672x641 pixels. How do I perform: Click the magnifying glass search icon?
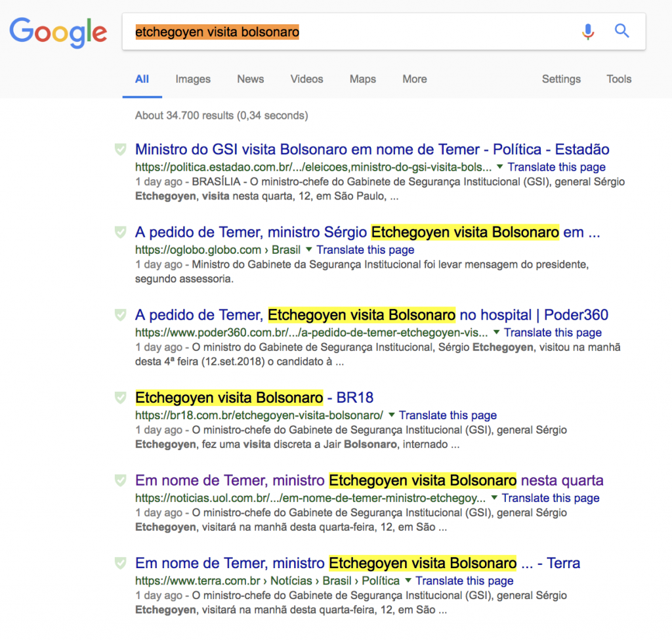tap(621, 31)
